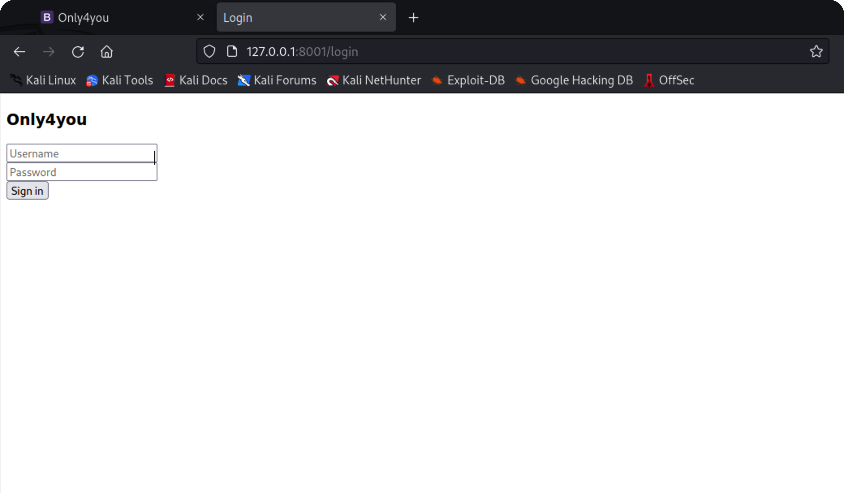Open the Exploit-DB bookmark
This screenshot has height=504, width=844.
(x=468, y=80)
